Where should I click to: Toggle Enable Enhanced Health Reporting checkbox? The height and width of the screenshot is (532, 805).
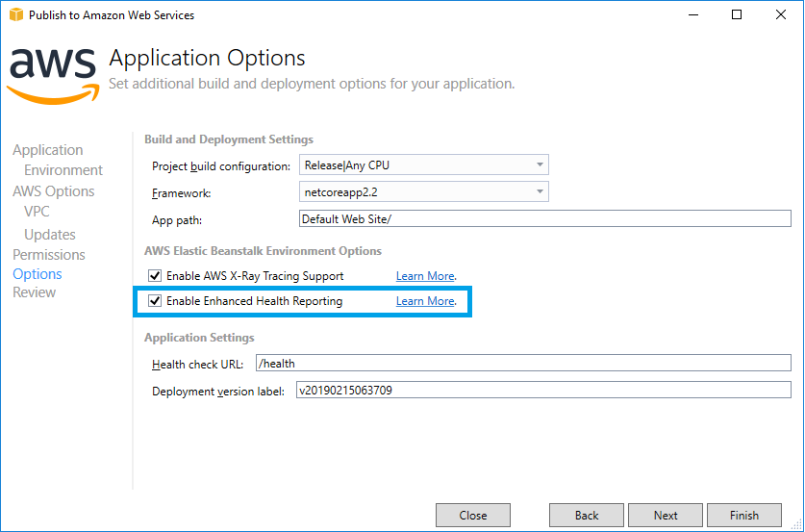(155, 301)
